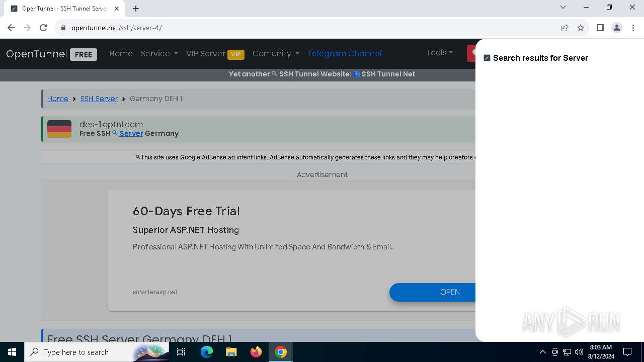The height and width of the screenshot is (362, 644).
Task: Open the notification center icon
Action: pos(628,352)
